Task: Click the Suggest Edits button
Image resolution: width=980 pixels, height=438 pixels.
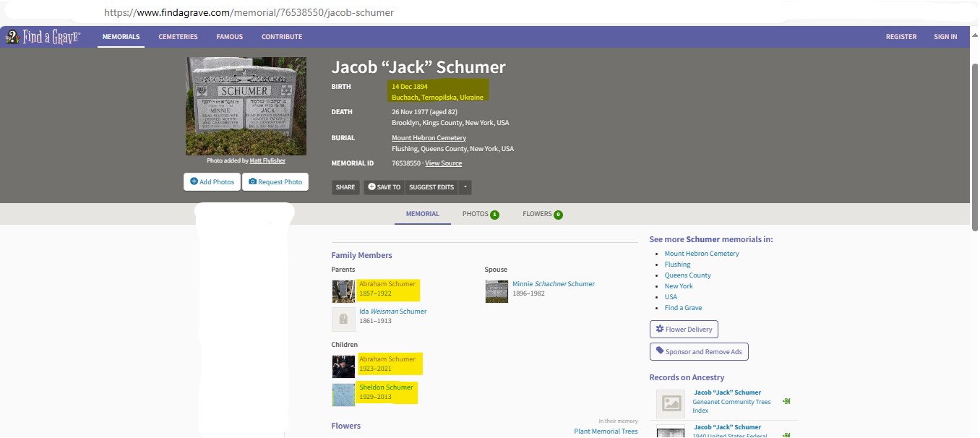Action: (431, 187)
